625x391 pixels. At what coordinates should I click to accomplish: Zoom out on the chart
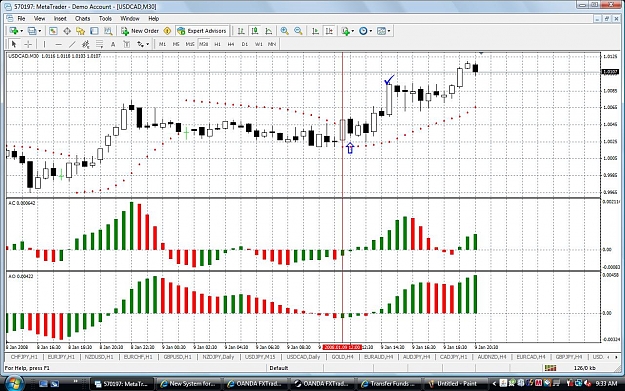pos(298,31)
